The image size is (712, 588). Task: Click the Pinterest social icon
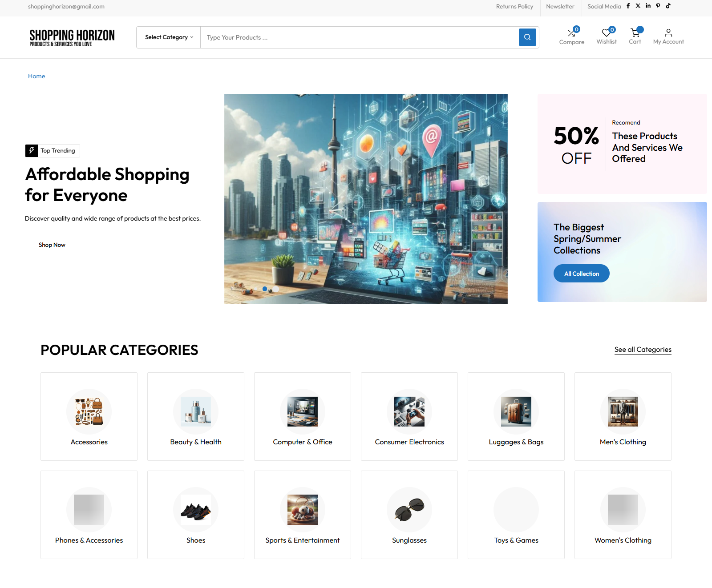coord(658,6)
